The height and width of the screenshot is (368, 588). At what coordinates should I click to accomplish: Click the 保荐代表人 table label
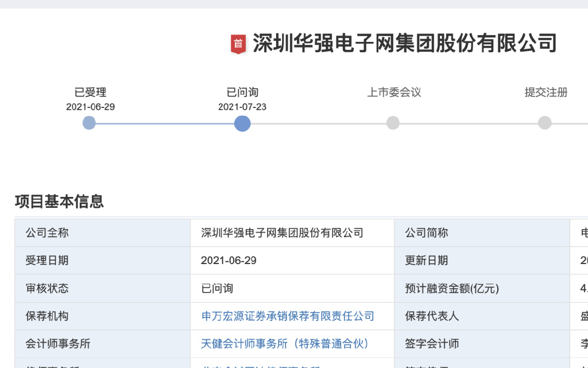pyautogui.click(x=432, y=316)
